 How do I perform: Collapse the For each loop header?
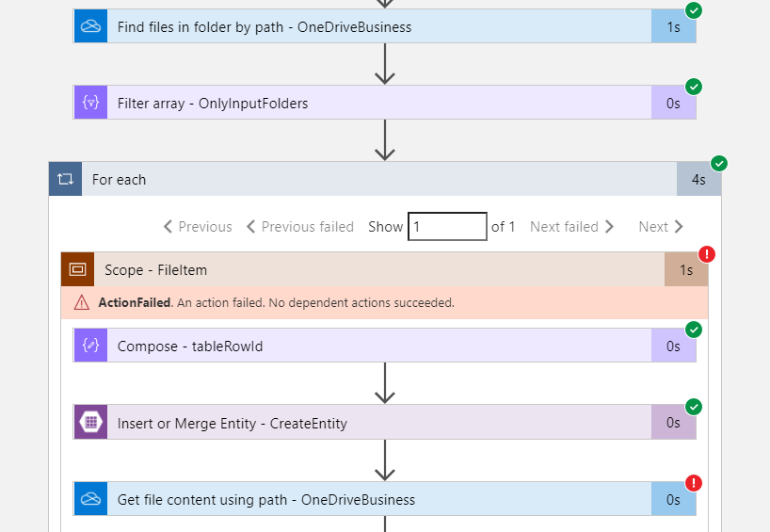pyautogui.click(x=385, y=179)
